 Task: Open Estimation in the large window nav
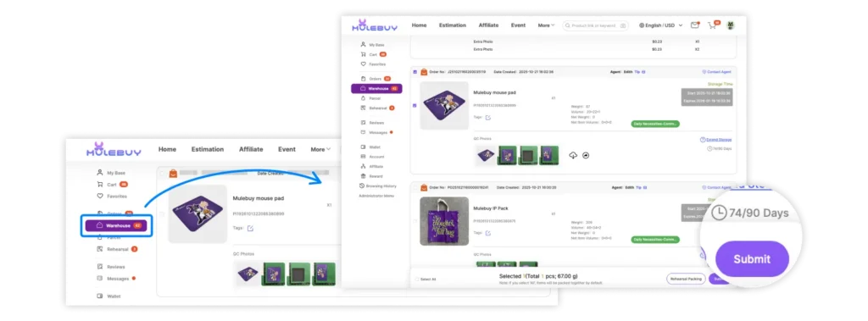tap(453, 25)
